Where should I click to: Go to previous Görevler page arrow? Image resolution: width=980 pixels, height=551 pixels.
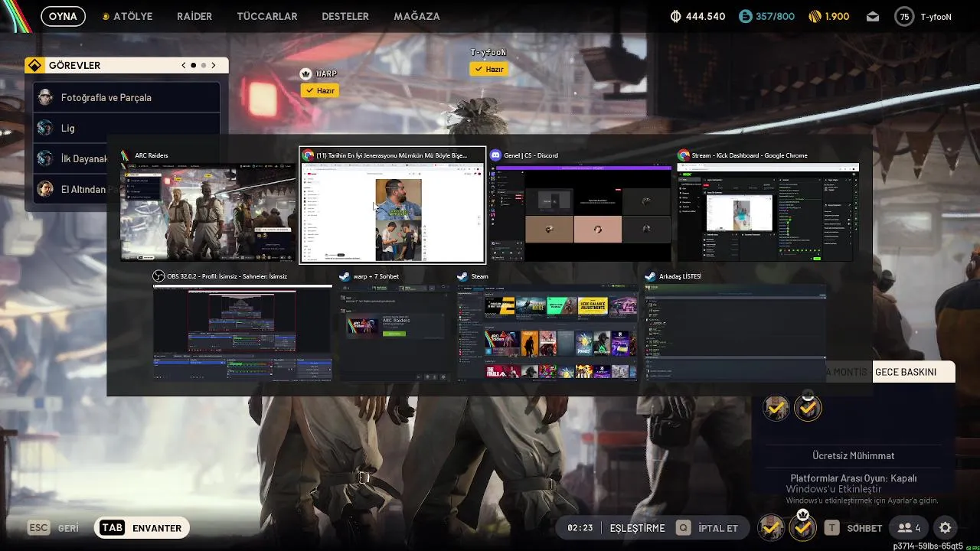point(184,66)
